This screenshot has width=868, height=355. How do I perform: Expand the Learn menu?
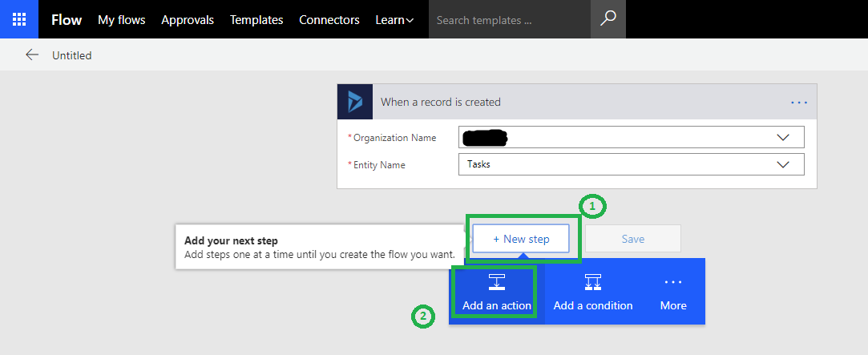click(x=394, y=20)
